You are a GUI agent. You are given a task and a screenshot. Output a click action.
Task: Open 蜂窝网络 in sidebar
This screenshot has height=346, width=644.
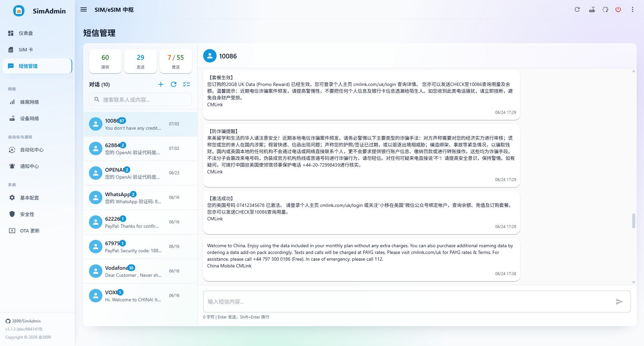[37, 102]
